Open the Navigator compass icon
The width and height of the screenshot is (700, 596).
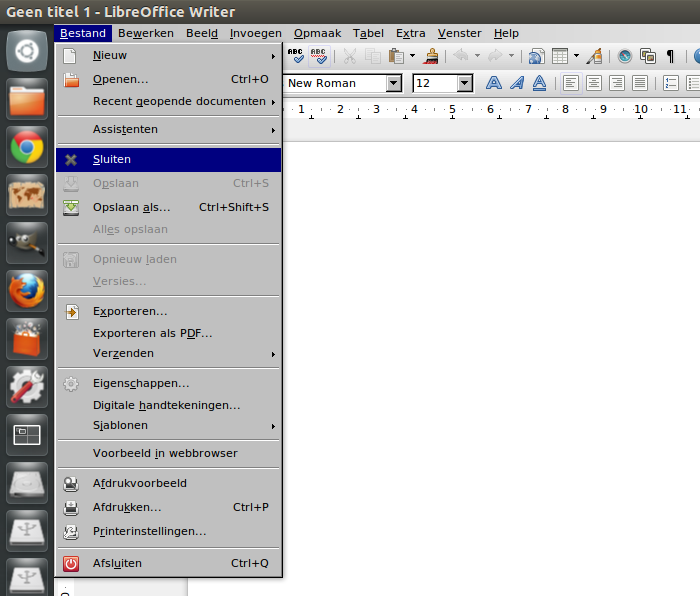pyautogui.click(x=625, y=56)
